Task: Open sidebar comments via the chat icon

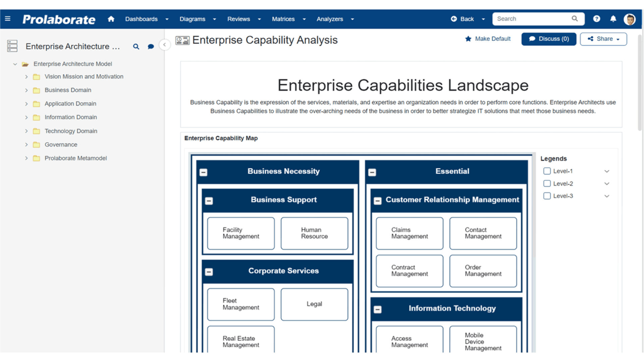Action: pyautogui.click(x=151, y=47)
